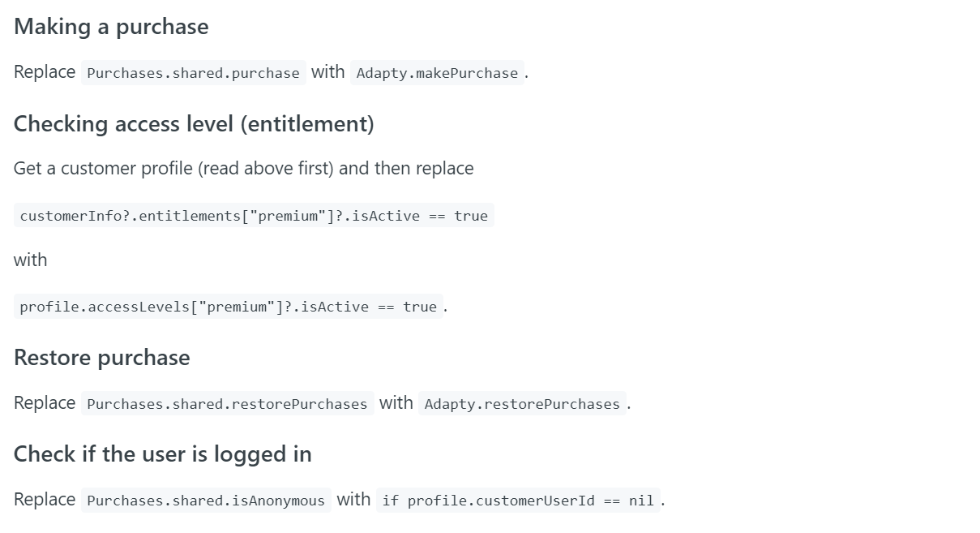This screenshot has height=533, width=980.
Task: Click the Purchases.shared.purchase code snippet
Action: click(x=193, y=73)
